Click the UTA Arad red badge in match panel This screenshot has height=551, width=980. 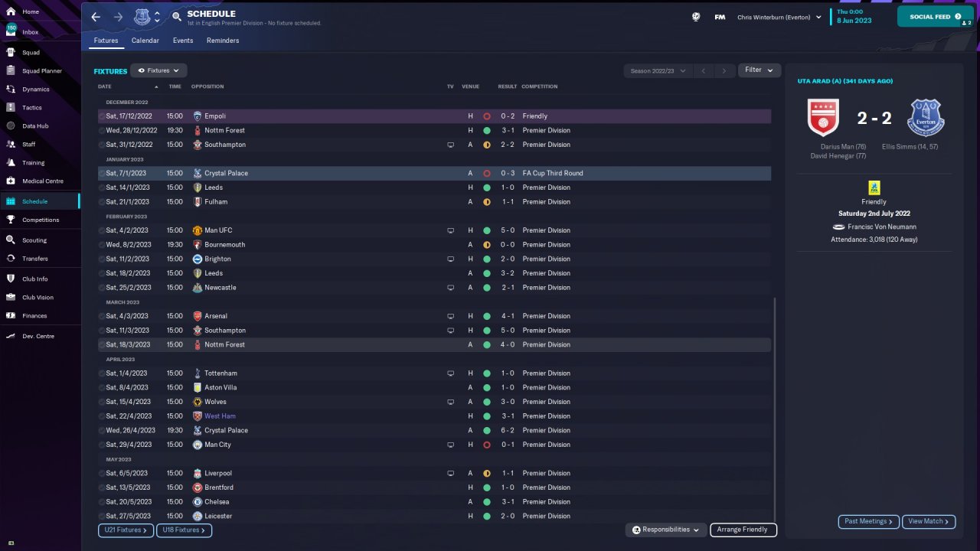(824, 118)
